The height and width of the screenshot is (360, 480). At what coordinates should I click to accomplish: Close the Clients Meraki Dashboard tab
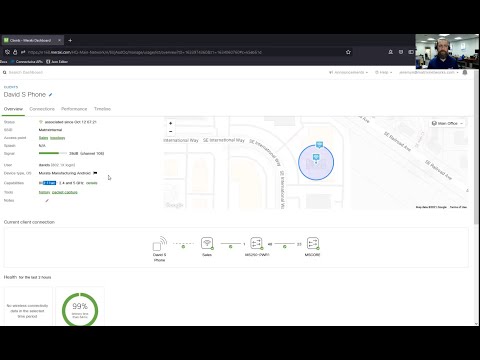point(59,40)
